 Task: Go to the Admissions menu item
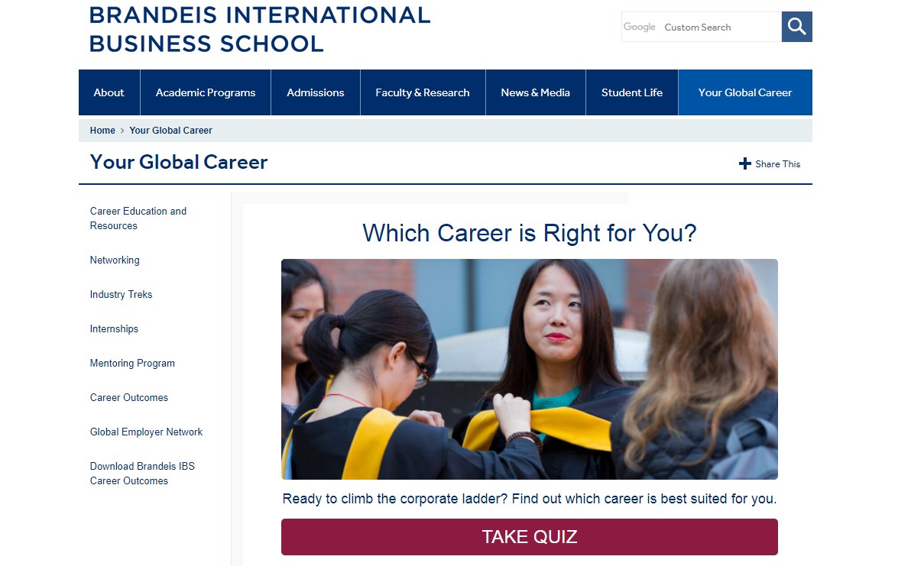click(x=316, y=92)
